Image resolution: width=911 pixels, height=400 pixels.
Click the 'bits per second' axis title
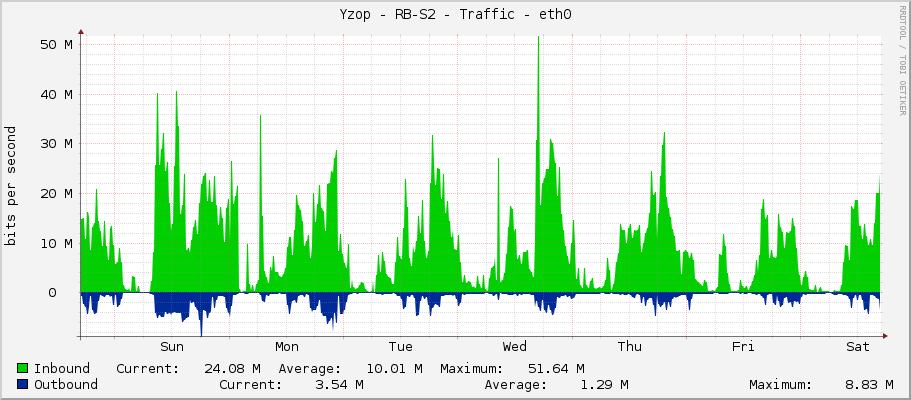[x=10, y=186]
